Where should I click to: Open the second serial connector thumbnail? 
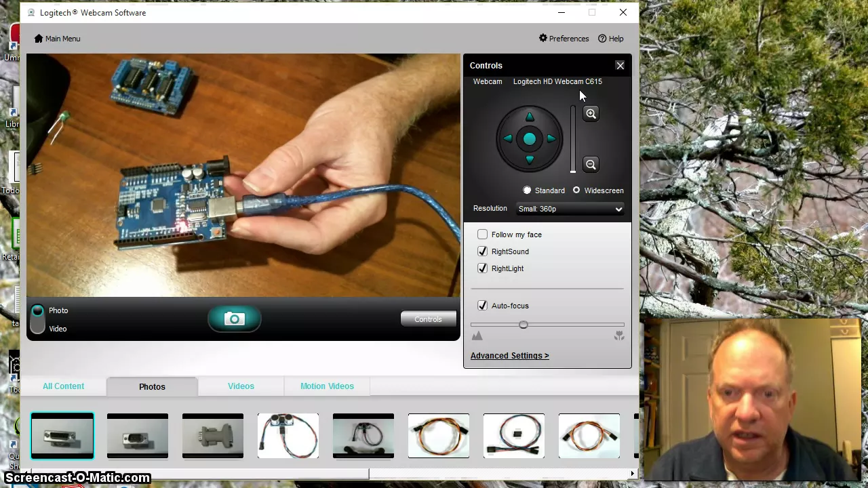(x=138, y=436)
